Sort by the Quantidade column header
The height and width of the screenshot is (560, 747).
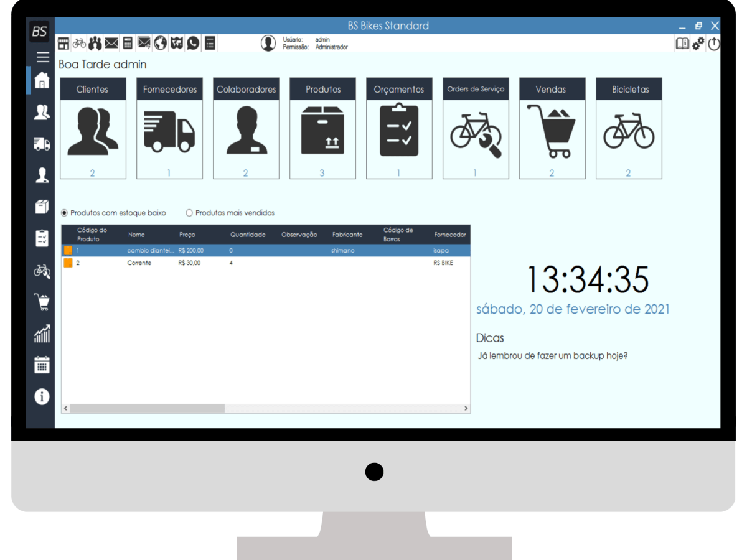tap(248, 235)
